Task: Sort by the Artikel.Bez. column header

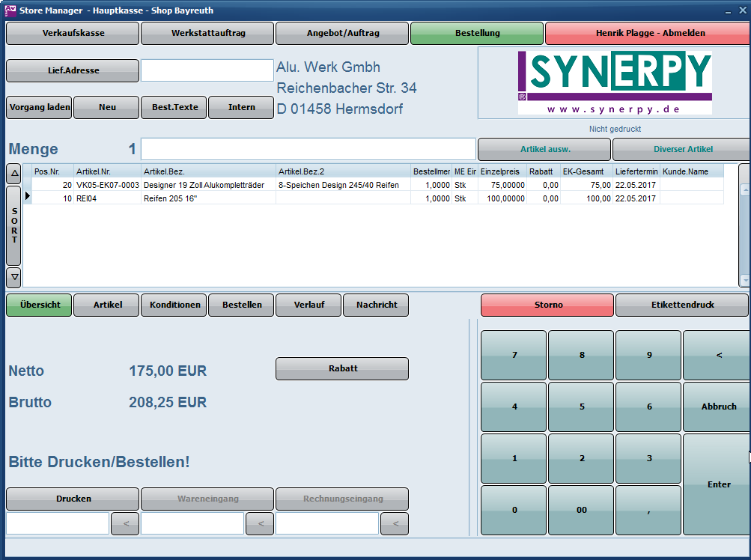Action: (x=207, y=171)
